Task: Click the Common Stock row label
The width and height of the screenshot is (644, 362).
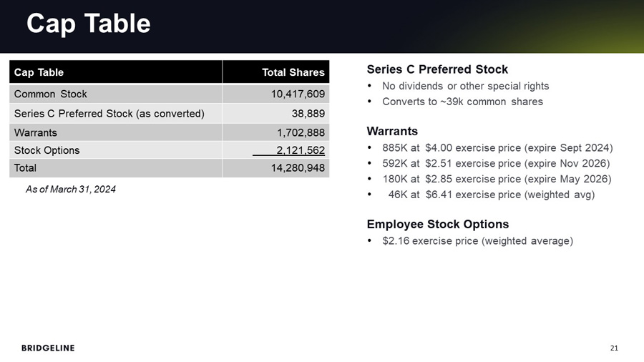Action: [50, 94]
